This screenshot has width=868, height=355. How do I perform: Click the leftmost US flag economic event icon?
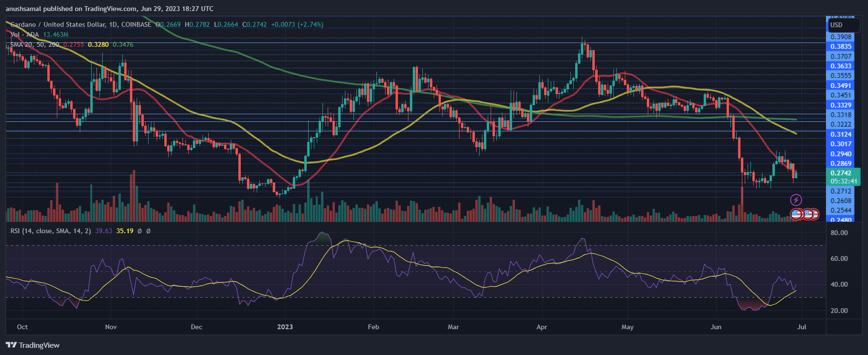(796, 214)
